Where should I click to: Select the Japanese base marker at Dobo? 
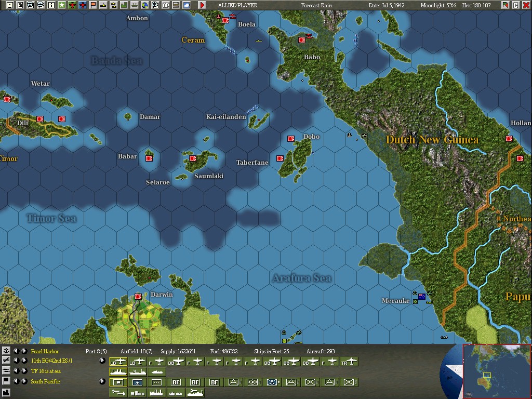291,138
